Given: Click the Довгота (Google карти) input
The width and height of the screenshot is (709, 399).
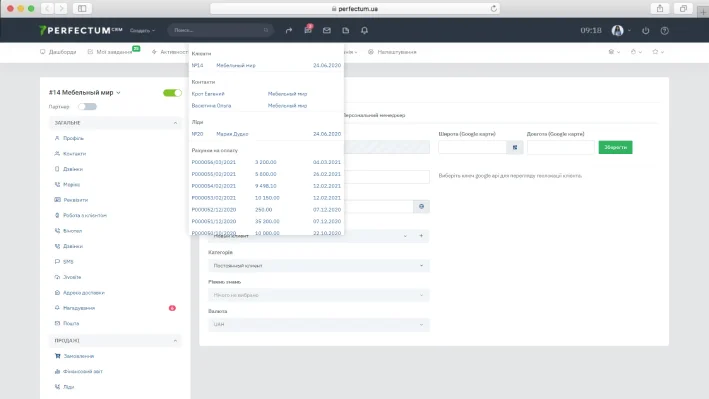Looking at the screenshot, I should coord(560,147).
